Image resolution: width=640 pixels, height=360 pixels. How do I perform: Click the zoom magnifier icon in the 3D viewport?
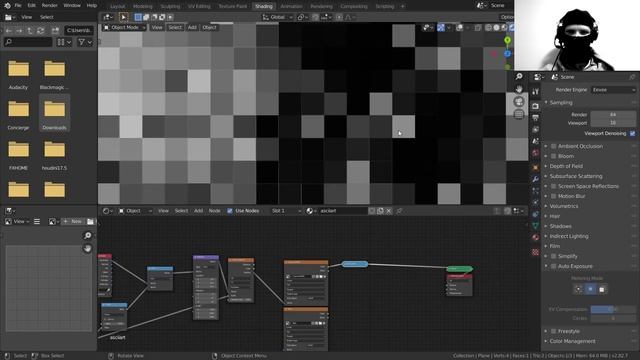pyautogui.click(x=519, y=76)
